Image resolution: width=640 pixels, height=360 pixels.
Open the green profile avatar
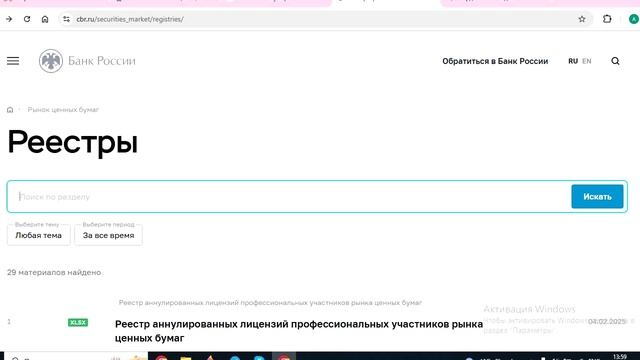coord(634,19)
